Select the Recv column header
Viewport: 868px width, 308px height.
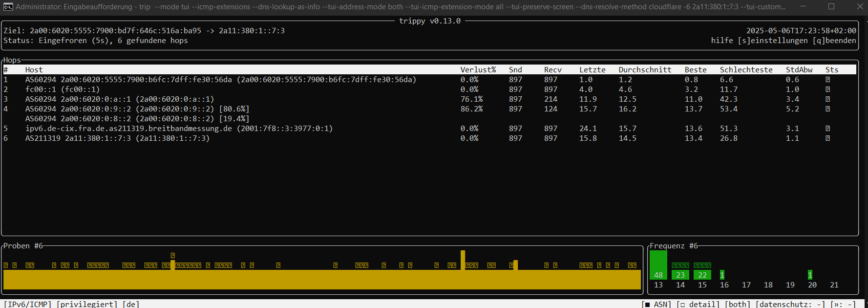553,70
